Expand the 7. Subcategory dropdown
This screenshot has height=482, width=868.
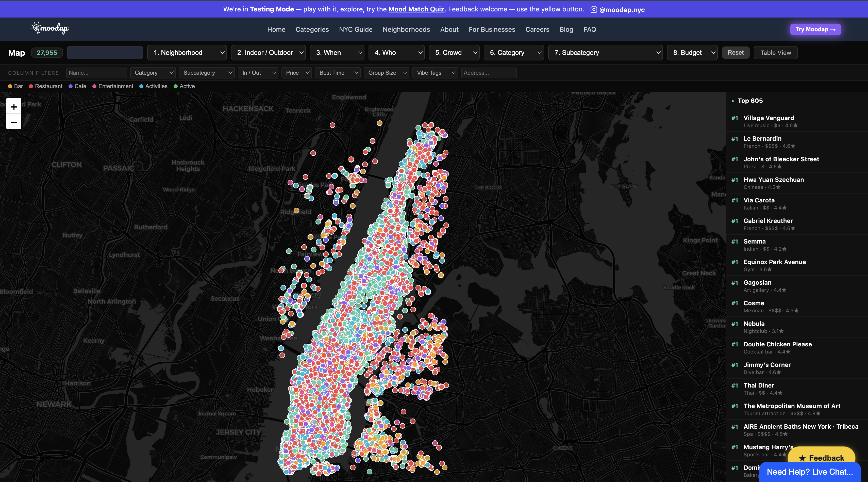[x=605, y=53]
